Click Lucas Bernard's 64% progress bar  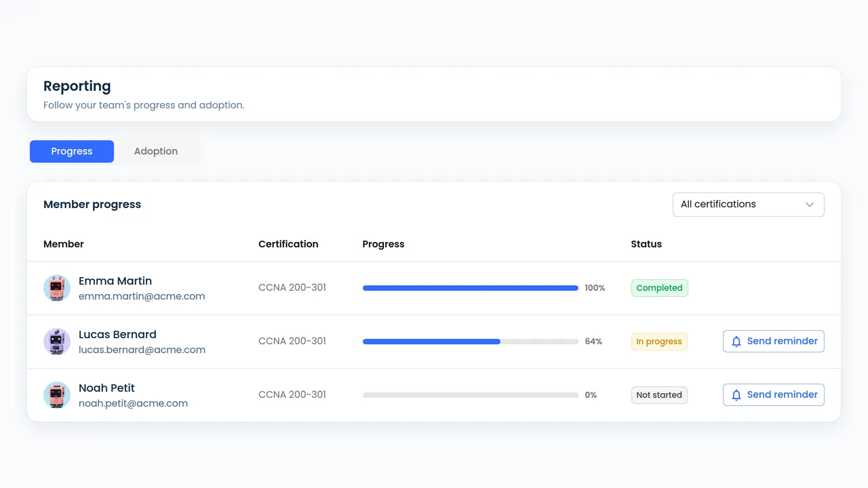tap(471, 342)
